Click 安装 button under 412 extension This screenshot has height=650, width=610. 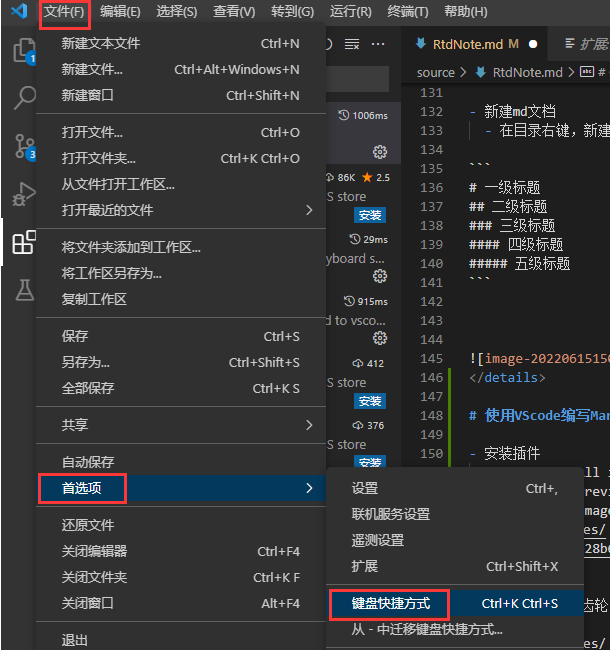pos(370,401)
